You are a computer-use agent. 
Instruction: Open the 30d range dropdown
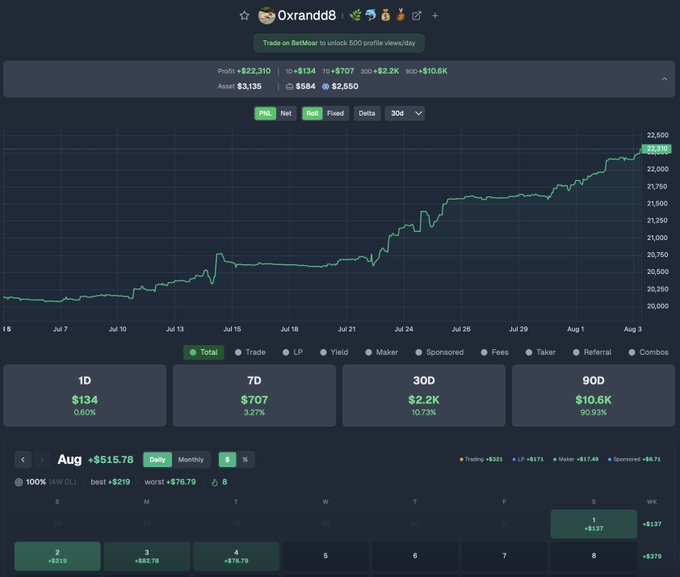coord(405,113)
